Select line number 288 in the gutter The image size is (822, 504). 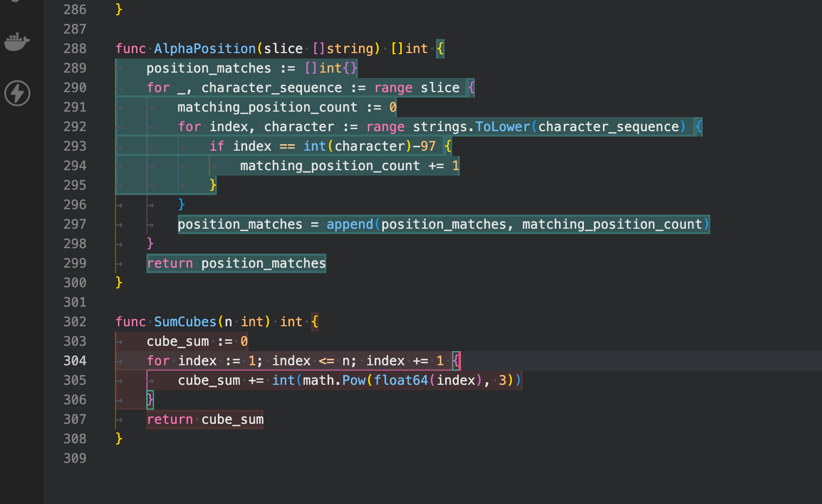[x=75, y=49]
